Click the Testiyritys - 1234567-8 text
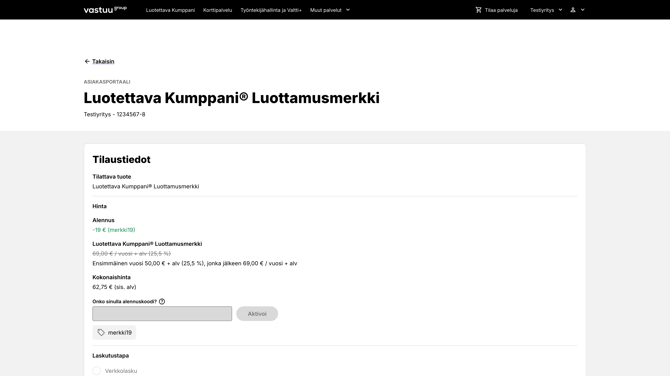The width and height of the screenshot is (670, 376). tap(115, 114)
